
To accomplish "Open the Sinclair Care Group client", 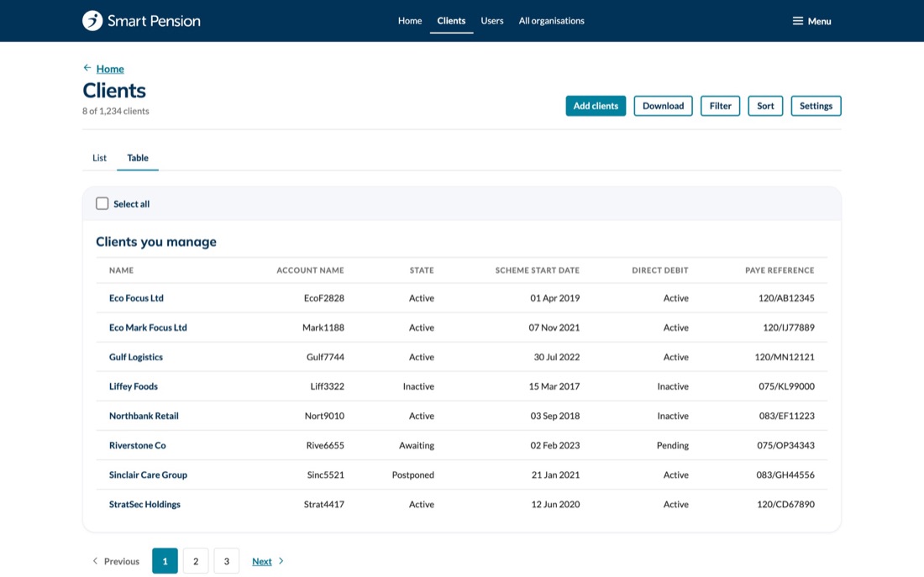I will [x=148, y=475].
